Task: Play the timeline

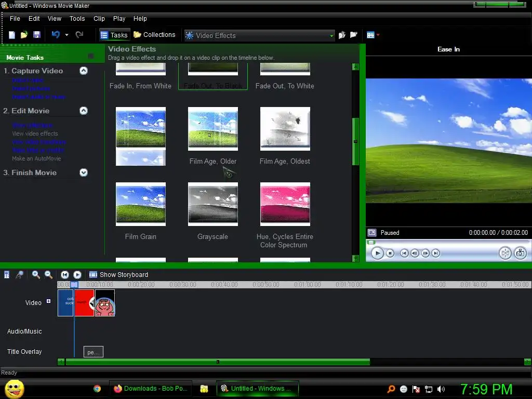Action: pyautogui.click(x=77, y=274)
